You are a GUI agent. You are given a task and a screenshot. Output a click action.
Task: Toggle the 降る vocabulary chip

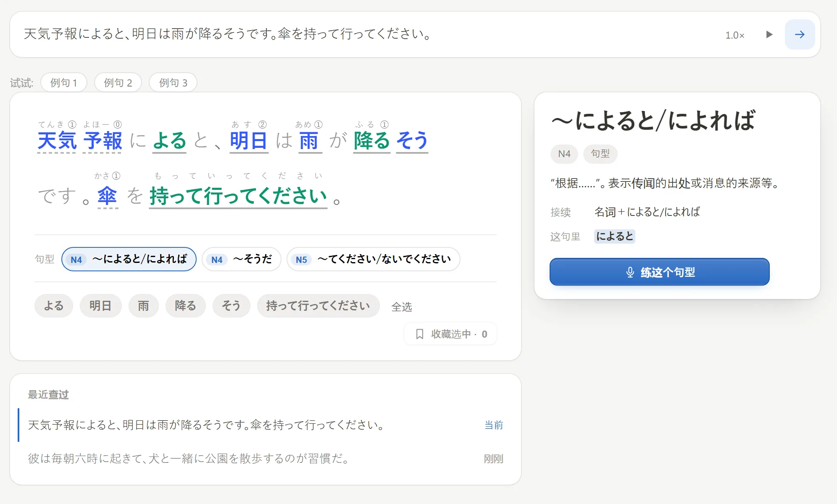tap(185, 306)
